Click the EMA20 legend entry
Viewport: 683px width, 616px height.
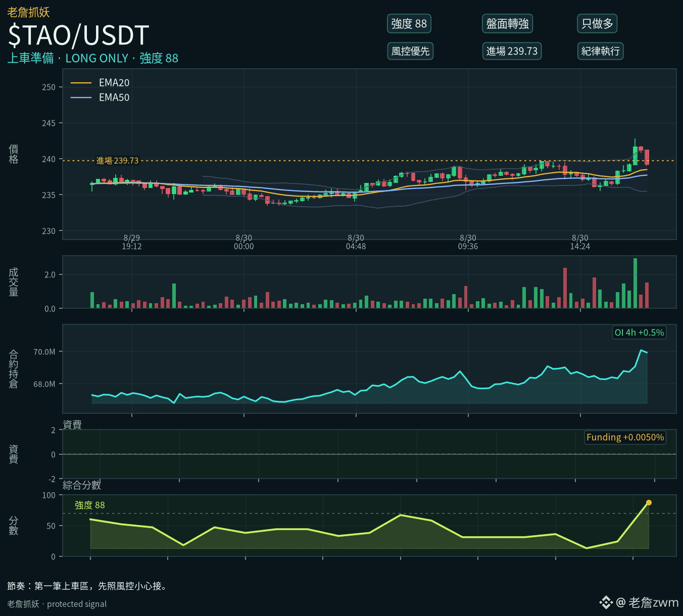tap(100, 82)
